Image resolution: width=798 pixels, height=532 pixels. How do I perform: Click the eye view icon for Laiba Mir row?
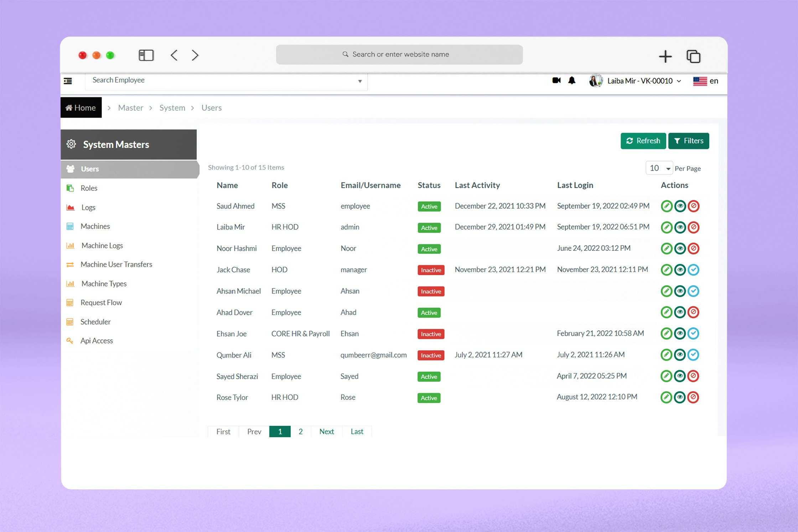pos(680,227)
